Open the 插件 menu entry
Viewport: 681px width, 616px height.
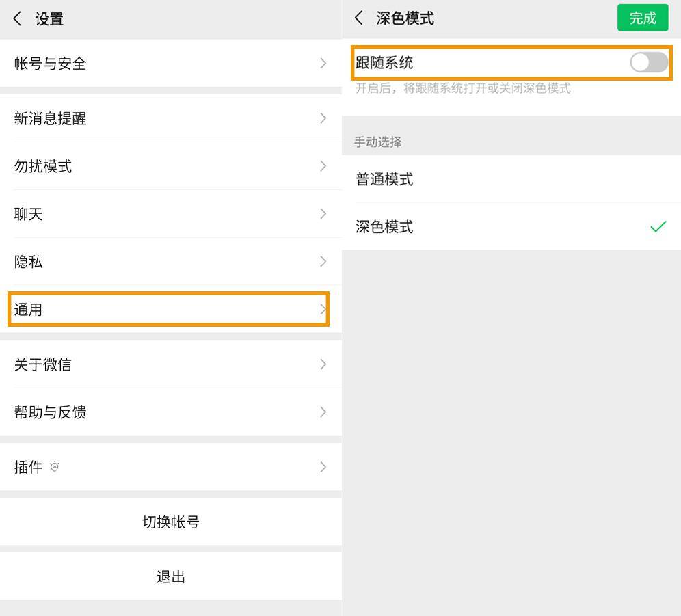coord(171,467)
